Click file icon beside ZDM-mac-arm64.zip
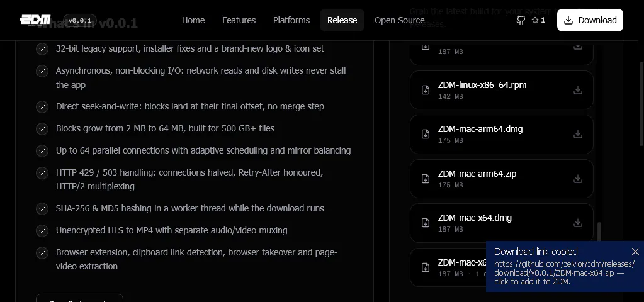Image resolution: width=644 pixels, height=302 pixels. (426, 179)
